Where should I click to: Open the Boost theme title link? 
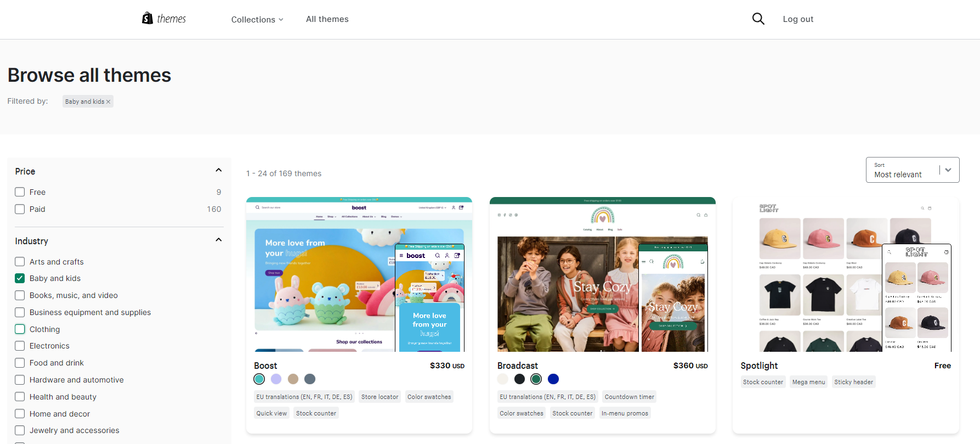coord(265,366)
